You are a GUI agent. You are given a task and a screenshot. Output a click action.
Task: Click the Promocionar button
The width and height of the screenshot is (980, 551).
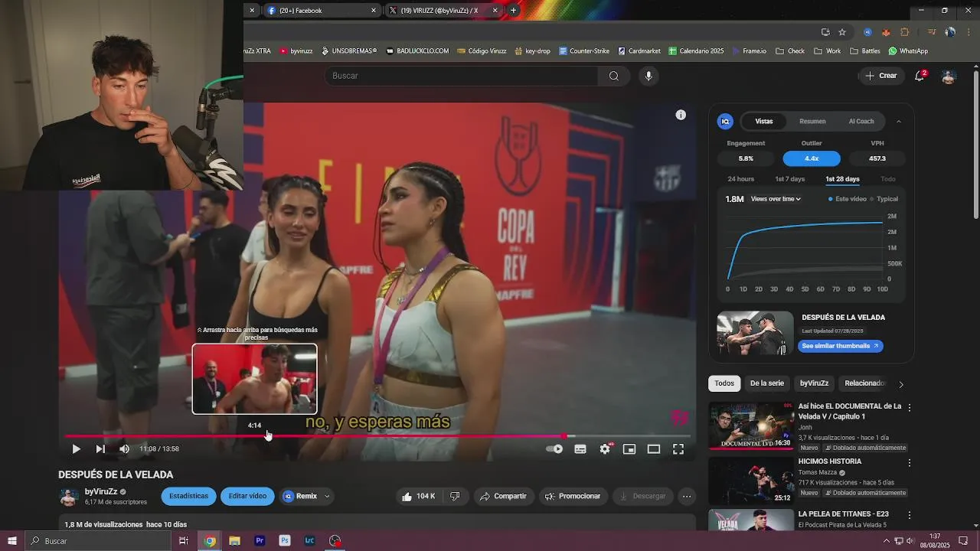point(573,497)
